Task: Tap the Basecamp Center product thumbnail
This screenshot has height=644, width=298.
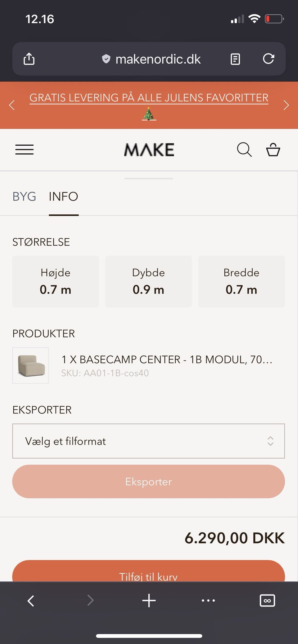Action: pos(30,365)
